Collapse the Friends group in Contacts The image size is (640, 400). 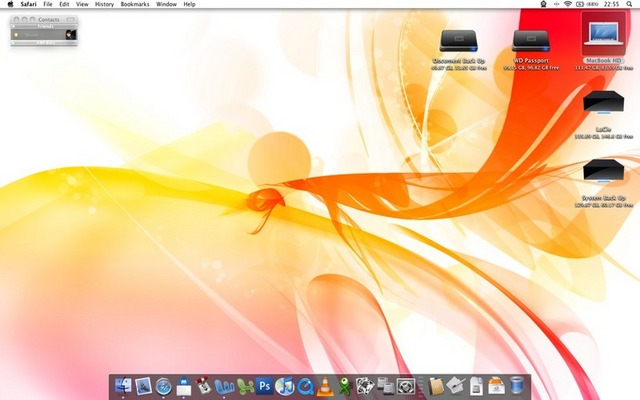[13, 27]
